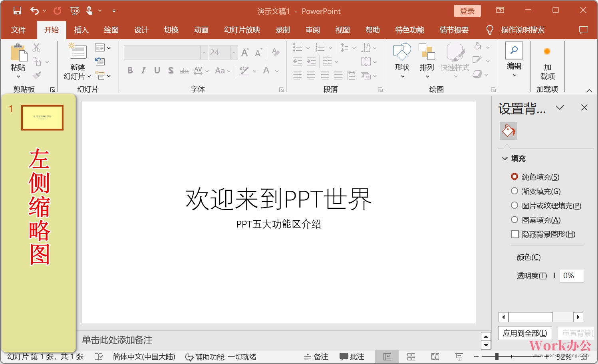Expand the 粘贴 paste options arrow
This screenshot has width=598, height=364.
(18, 76)
